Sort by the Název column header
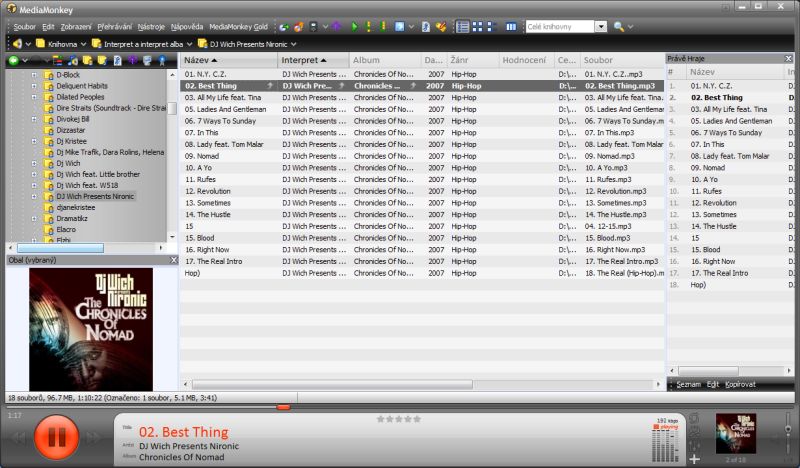This screenshot has height=468, width=800. [229, 60]
